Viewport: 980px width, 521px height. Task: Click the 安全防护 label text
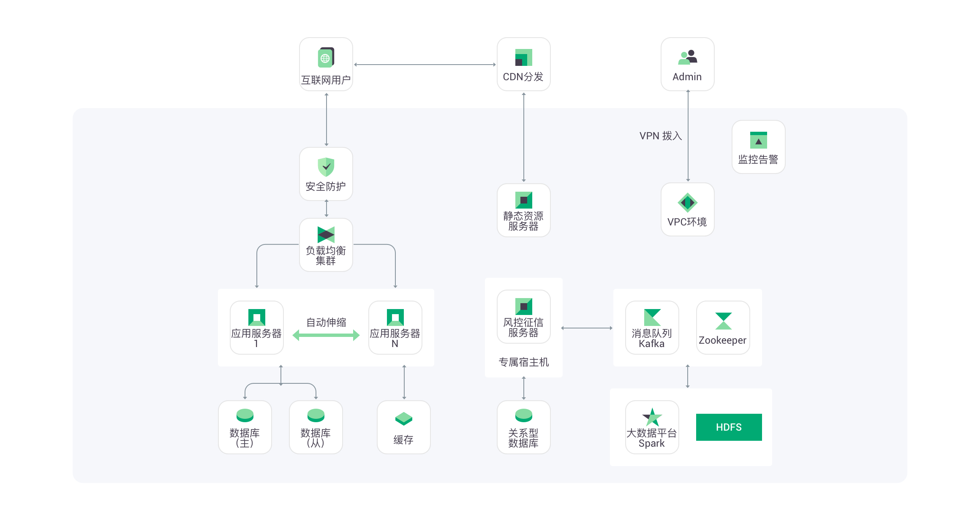[326, 187]
